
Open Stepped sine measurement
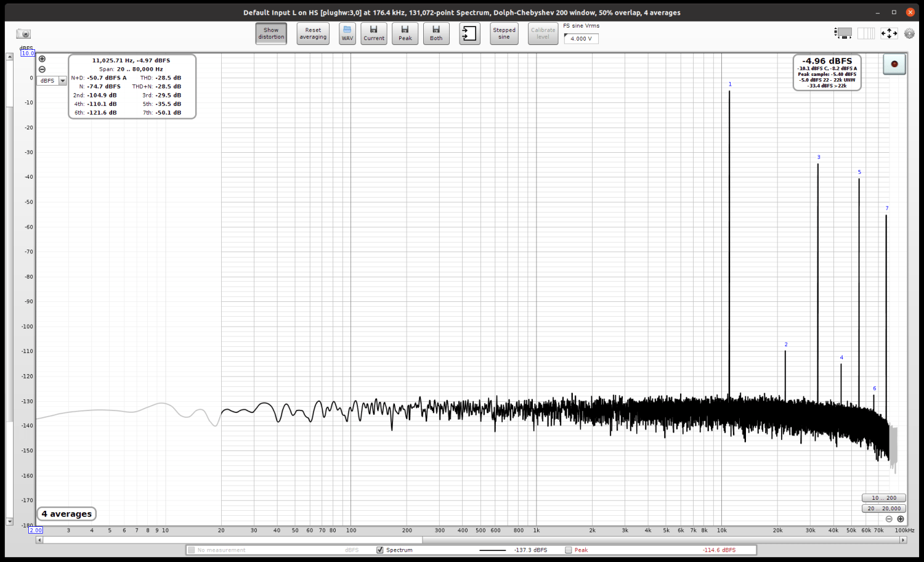(504, 33)
